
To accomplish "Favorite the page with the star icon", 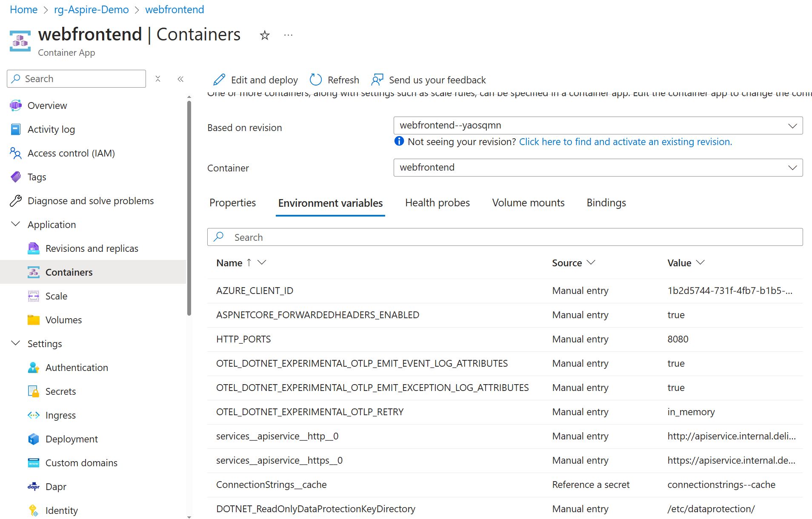I will coord(265,35).
